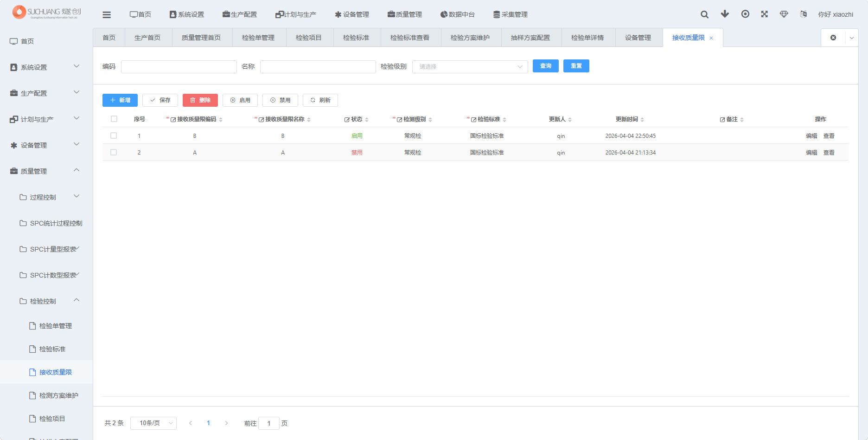
Task: Open 检验单管理 in the sidebar
Action: tap(46, 326)
